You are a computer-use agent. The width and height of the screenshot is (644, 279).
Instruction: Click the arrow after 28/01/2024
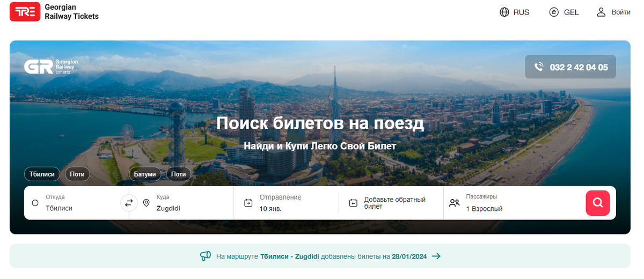(x=436, y=256)
